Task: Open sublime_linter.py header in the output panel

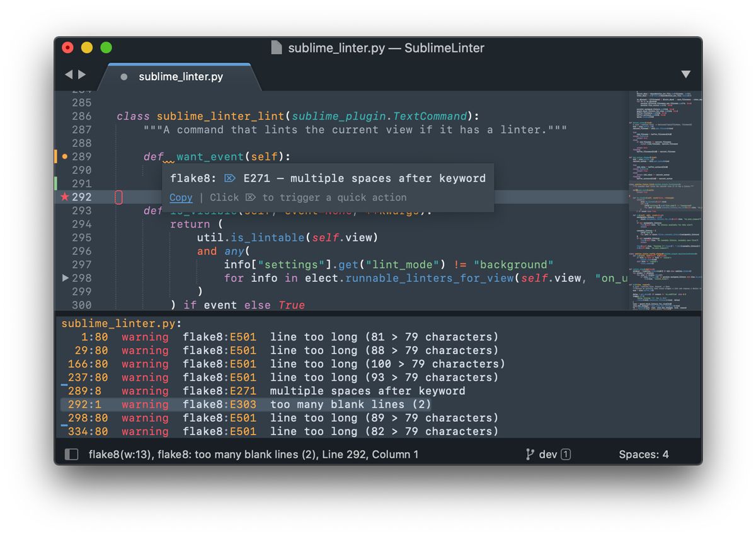Action: click(x=121, y=323)
